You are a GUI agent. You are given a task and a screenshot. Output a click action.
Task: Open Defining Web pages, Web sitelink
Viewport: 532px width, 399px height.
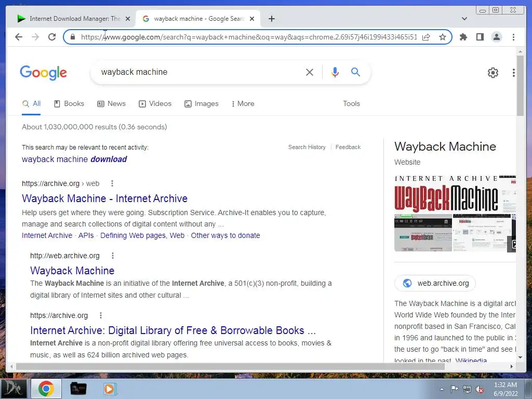(x=142, y=235)
